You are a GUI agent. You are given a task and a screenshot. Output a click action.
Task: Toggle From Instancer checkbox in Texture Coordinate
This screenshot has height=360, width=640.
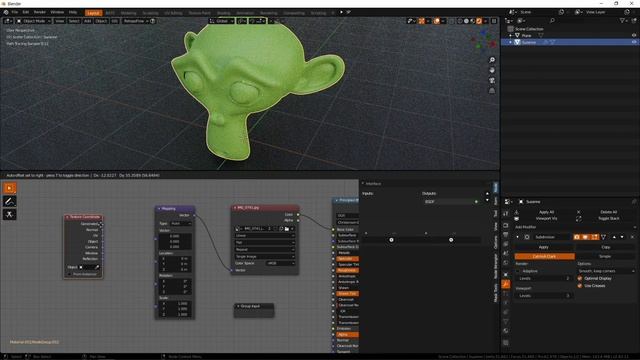[69, 274]
